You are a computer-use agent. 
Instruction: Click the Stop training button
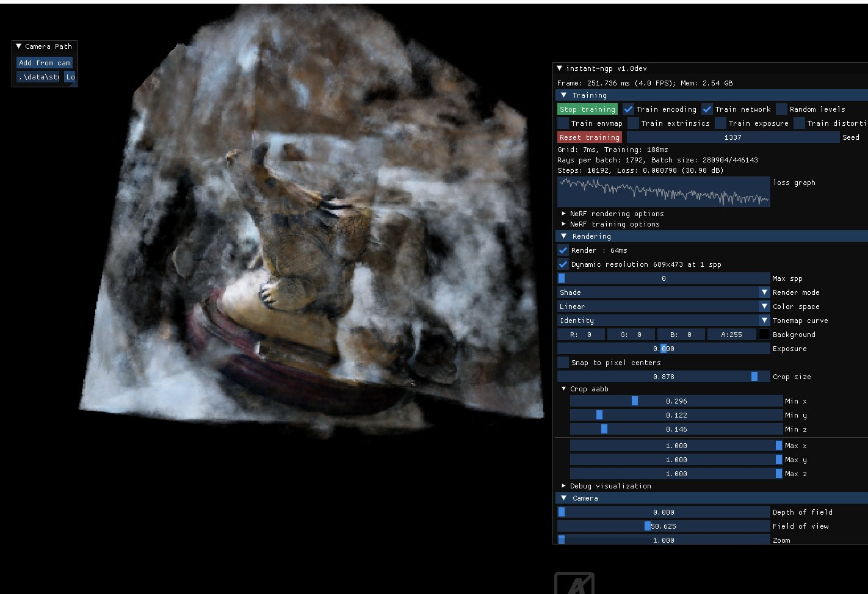coord(587,109)
